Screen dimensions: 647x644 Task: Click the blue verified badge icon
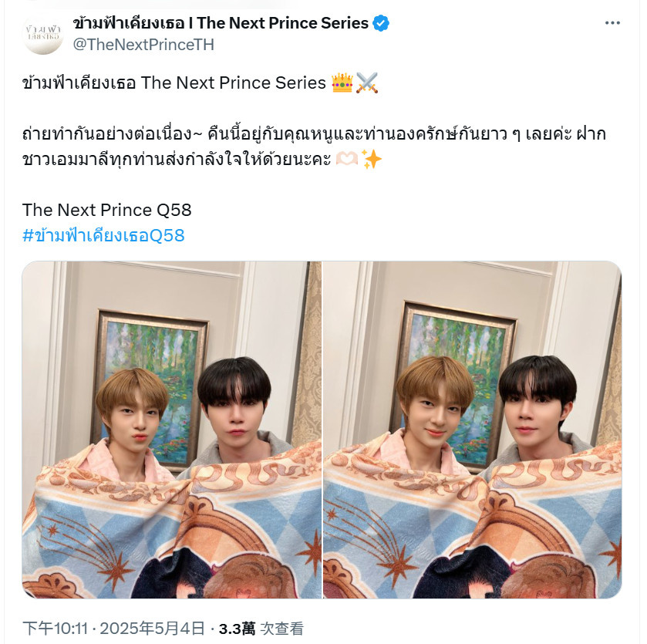point(381,23)
